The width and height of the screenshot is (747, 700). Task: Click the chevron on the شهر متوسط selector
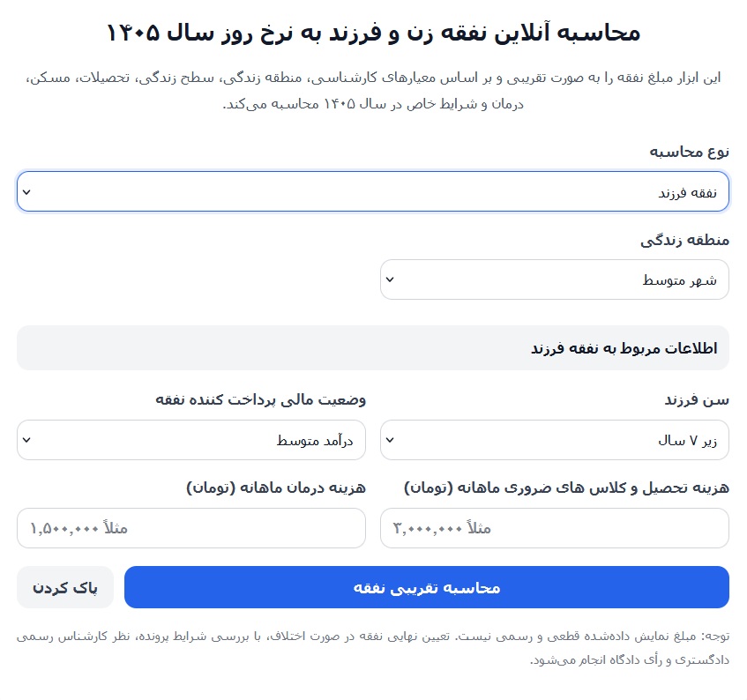(390, 279)
